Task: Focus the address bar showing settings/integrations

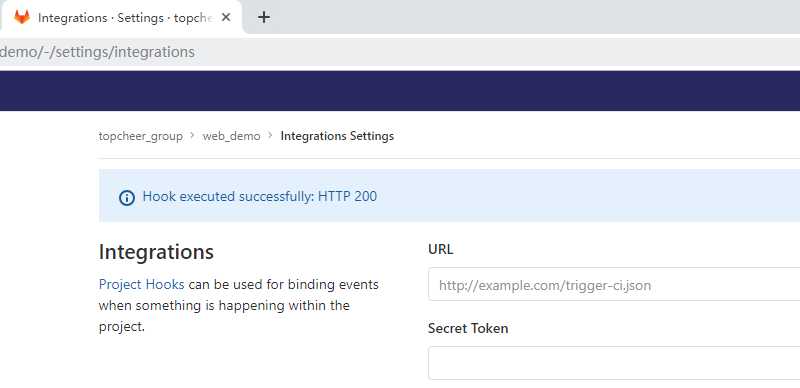Action: coord(400,52)
